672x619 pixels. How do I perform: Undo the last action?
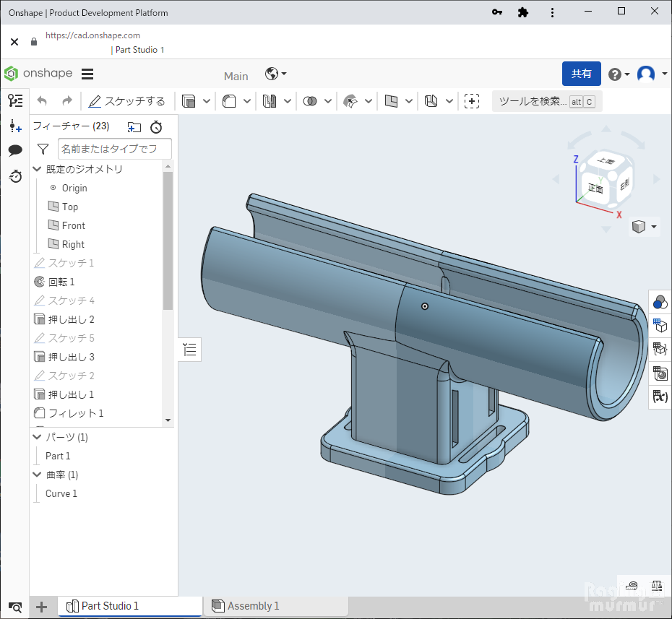pyautogui.click(x=42, y=101)
